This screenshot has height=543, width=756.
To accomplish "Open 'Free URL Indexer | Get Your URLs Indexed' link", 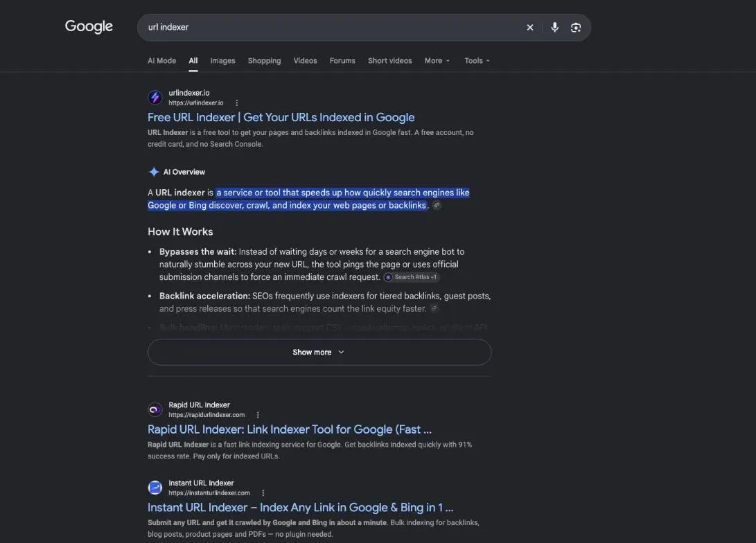I will coord(281,118).
